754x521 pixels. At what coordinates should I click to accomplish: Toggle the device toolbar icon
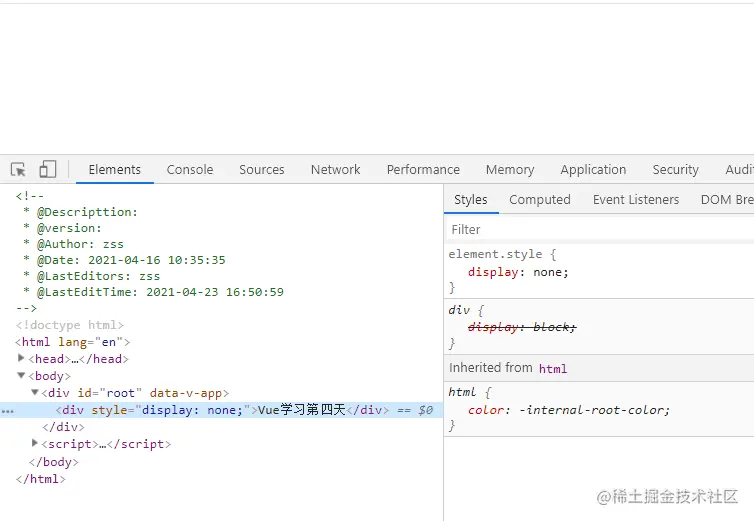(x=48, y=169)
